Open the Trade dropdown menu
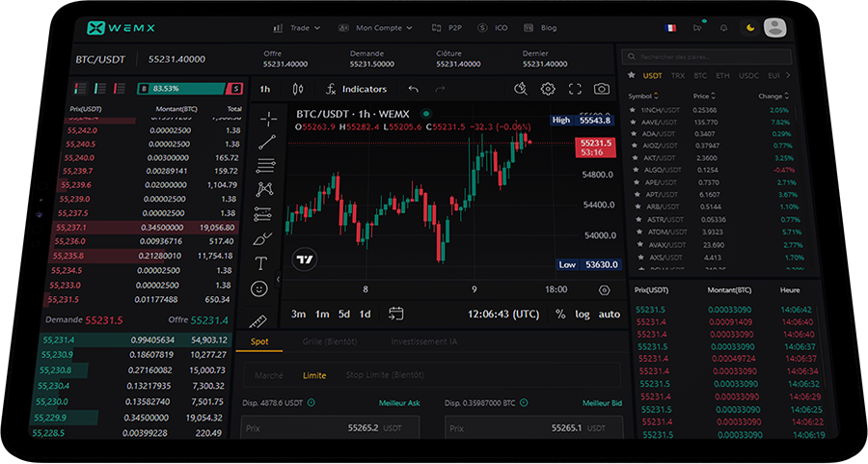 pyautogui.click(x=297, y=28)
